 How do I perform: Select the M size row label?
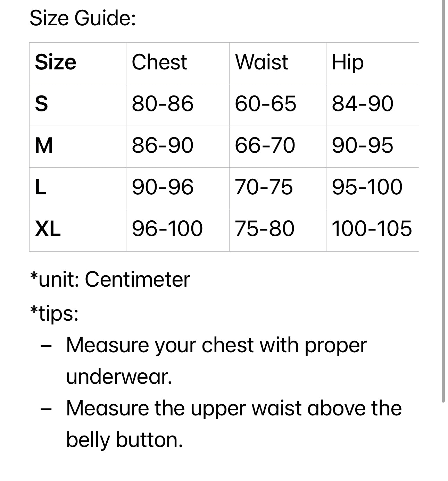(44, 145)
